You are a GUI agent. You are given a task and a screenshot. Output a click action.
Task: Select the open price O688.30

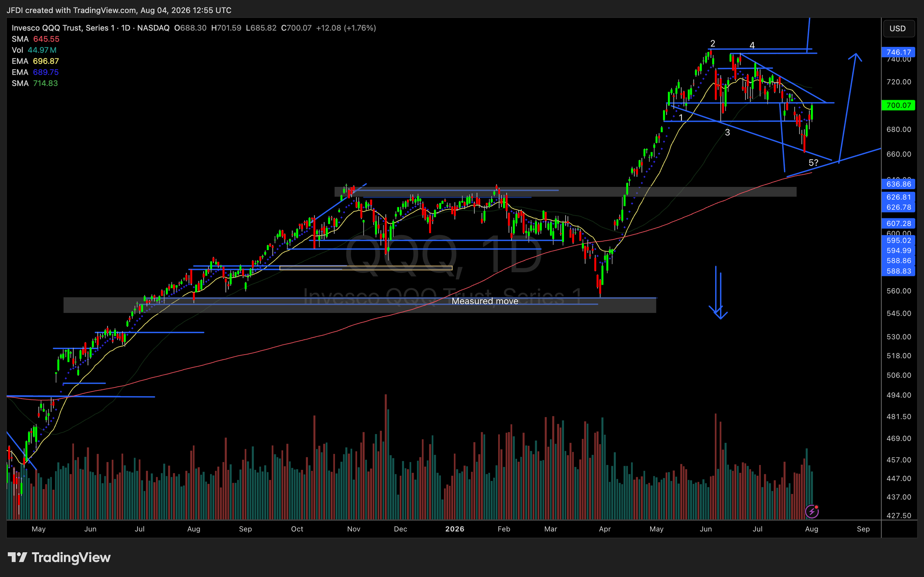point(190,28)
